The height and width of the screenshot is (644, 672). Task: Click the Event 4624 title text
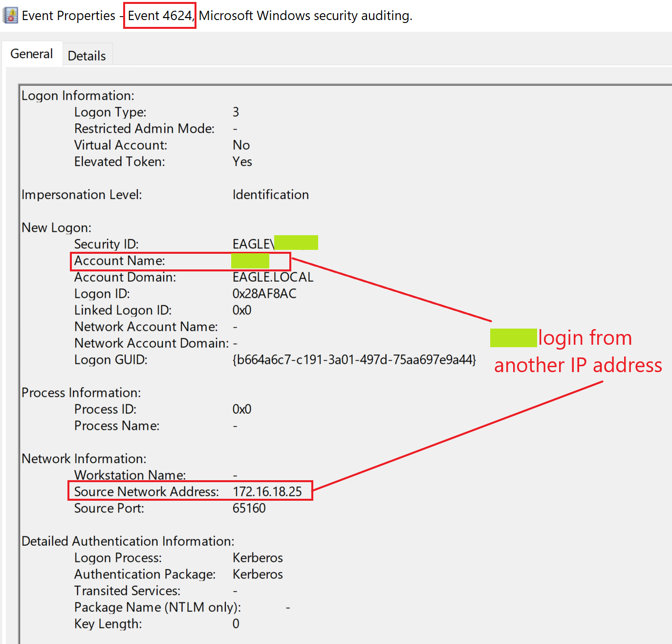coord(160,16)
